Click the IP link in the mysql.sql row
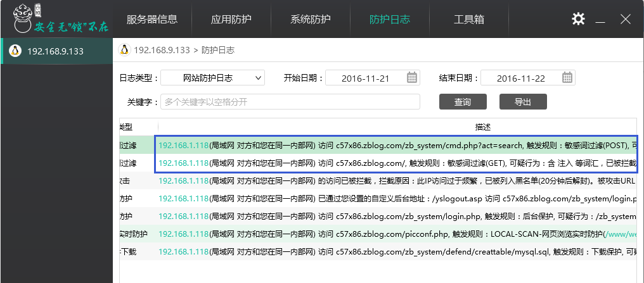The width and height of the screenshot is (644, 283). pyautogui.click(x=184, y=252)
